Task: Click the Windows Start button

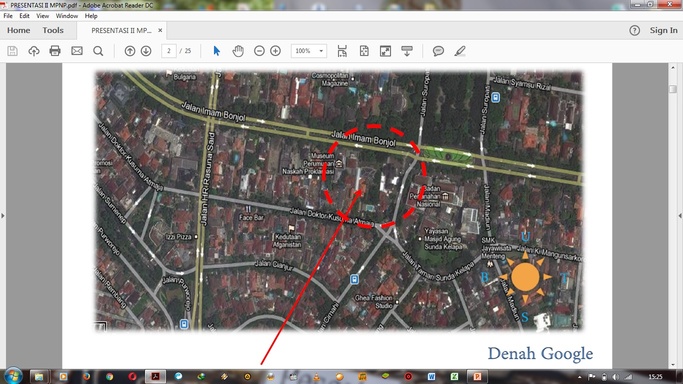Action: click(x=13, y=376)
